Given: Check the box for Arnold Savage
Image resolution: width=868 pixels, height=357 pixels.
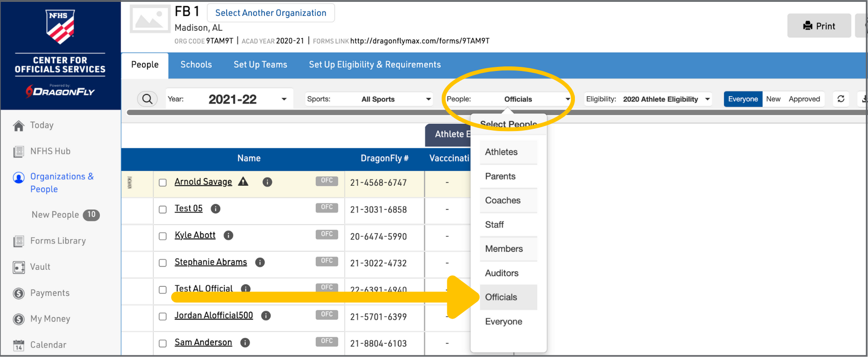Looking at the screenshot, I should coord(163,183).
